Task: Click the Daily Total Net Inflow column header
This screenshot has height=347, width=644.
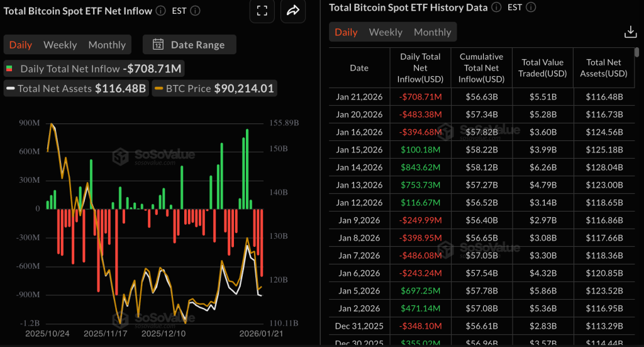Action: (420, 68)
